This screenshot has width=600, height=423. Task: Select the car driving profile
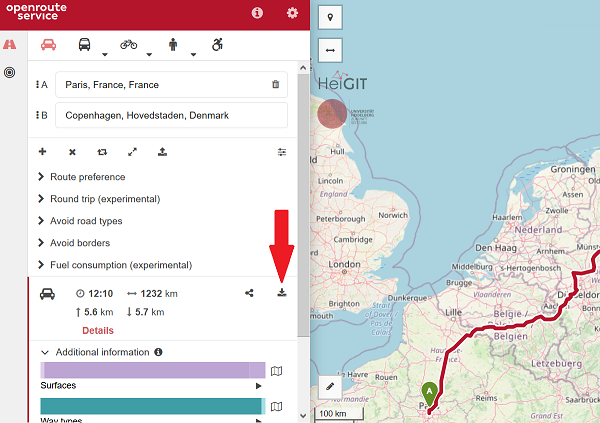tap(47, 45)
